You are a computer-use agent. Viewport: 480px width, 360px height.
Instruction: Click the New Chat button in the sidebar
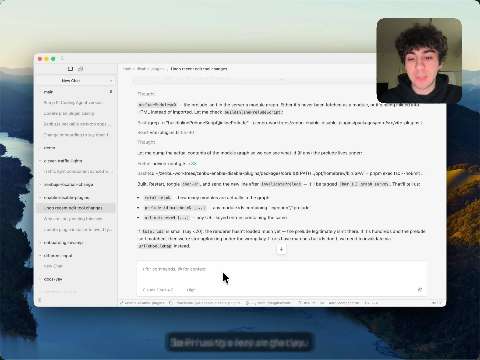(x=71, y=81)
